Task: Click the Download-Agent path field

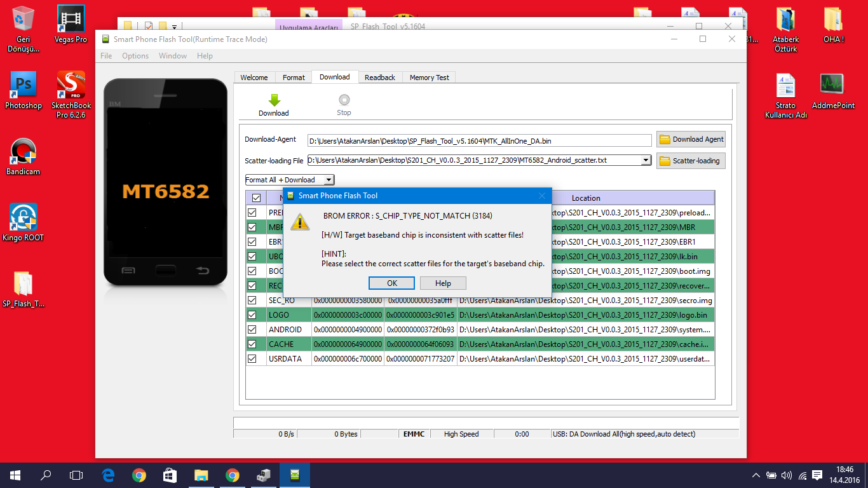Action: 480,140
